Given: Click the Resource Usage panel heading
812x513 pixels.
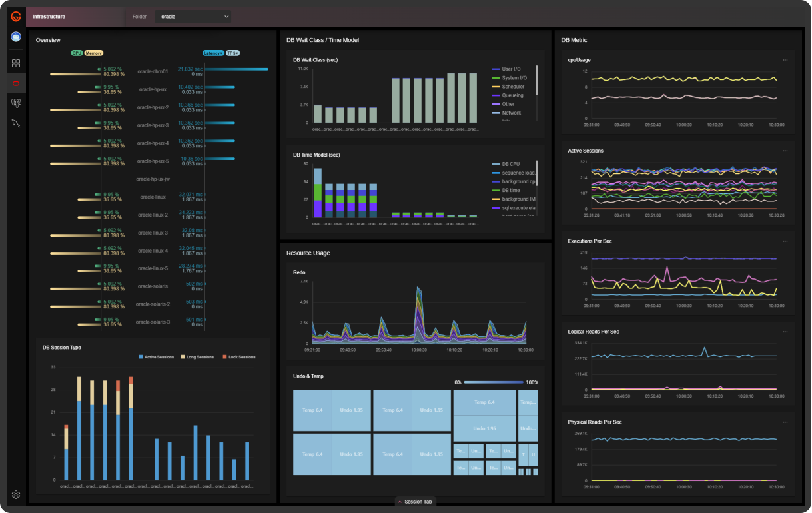Looking at the screenshot, I should (x=308, y=253).
